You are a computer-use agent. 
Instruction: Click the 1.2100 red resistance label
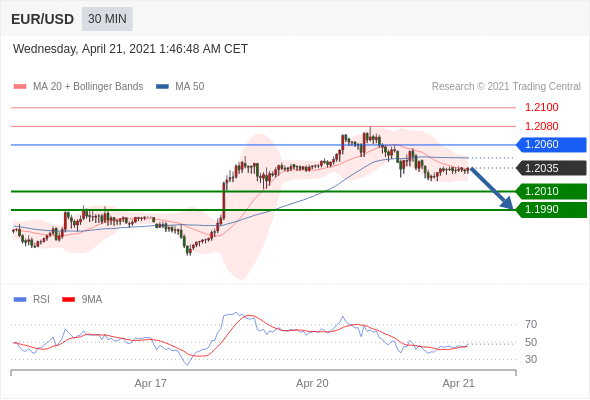click(x=541, y=108)
